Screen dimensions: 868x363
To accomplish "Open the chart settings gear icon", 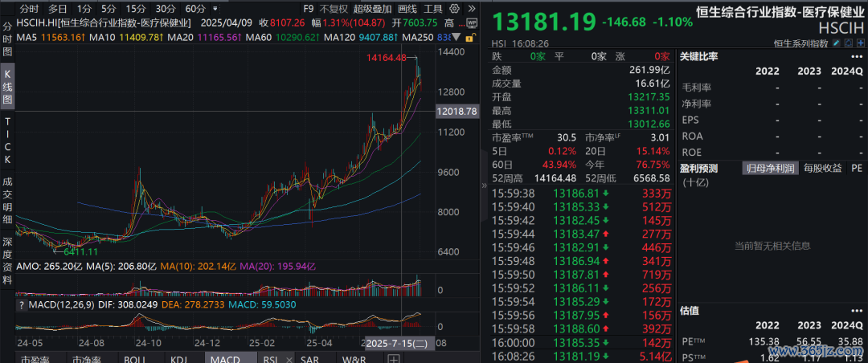I will click(454, 8).
